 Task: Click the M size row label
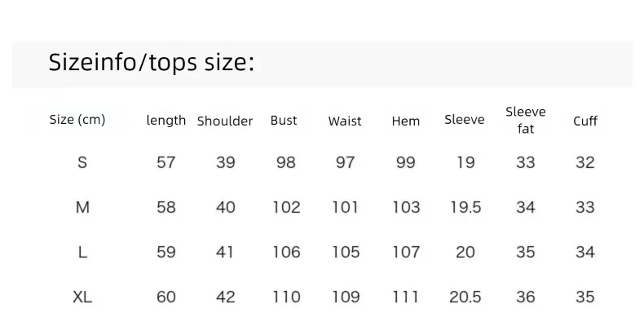pos(82,207)
